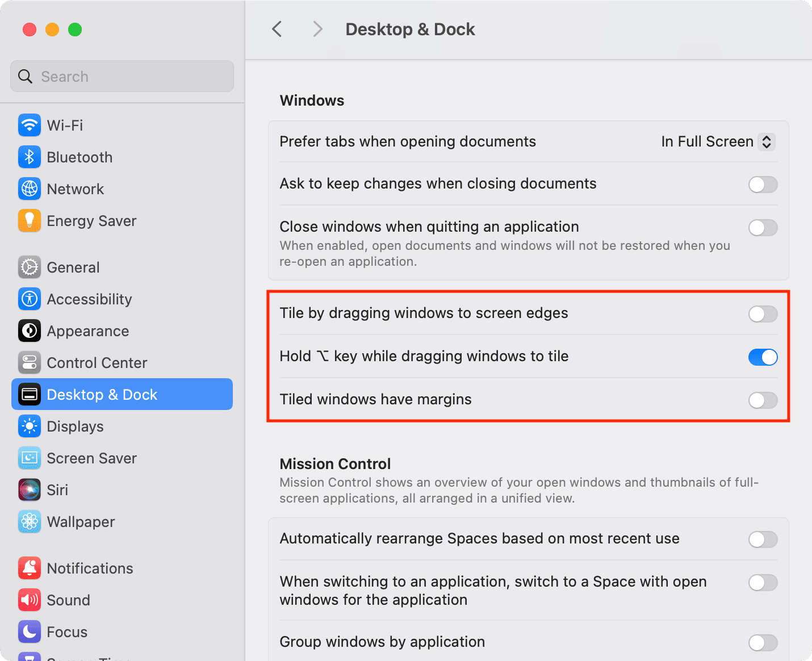Select the Network globe icon

click(x=29, y=189)
